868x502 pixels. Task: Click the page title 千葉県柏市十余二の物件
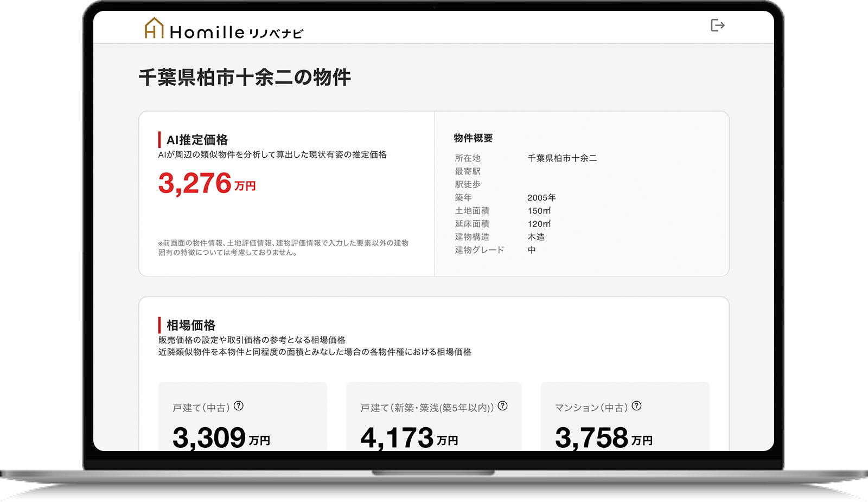pyautogui.click(x=245, y=77)
